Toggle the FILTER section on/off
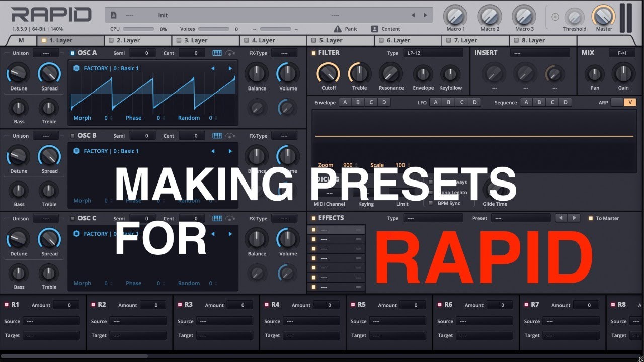 pos(314,53)
